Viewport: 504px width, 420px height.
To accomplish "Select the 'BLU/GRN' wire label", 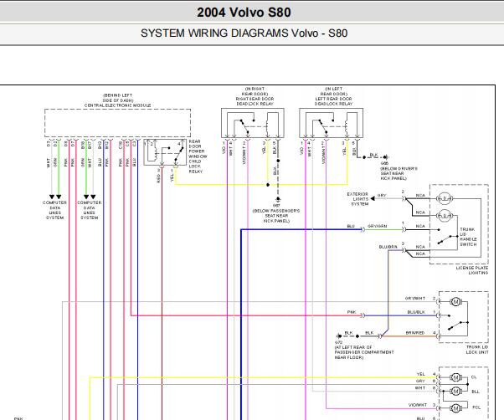I will click(388, 247).
